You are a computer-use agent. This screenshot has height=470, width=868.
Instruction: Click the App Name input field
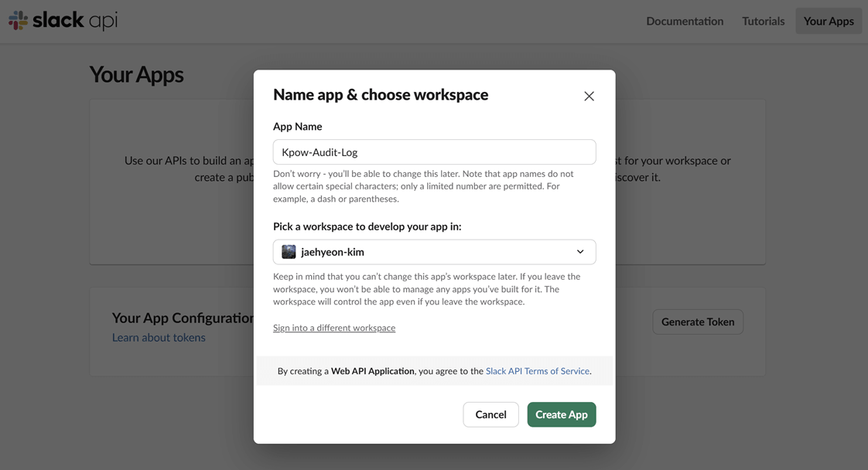click(x=434, y=152)
